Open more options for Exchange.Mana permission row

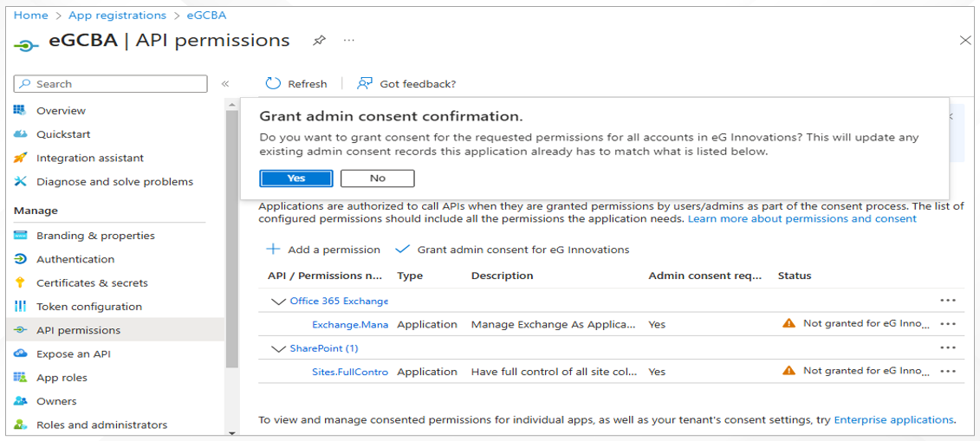(x=947, y=324)
